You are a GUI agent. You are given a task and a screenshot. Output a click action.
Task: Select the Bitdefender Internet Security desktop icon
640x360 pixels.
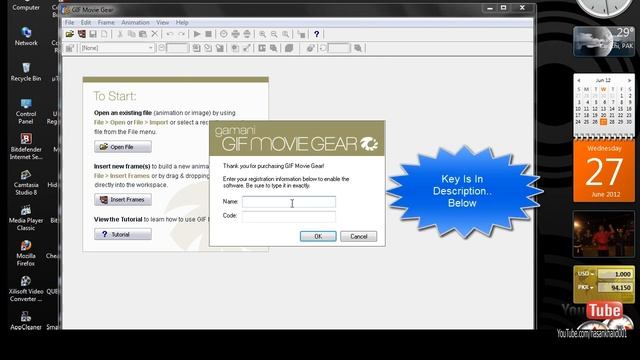(x=26, y=147)
